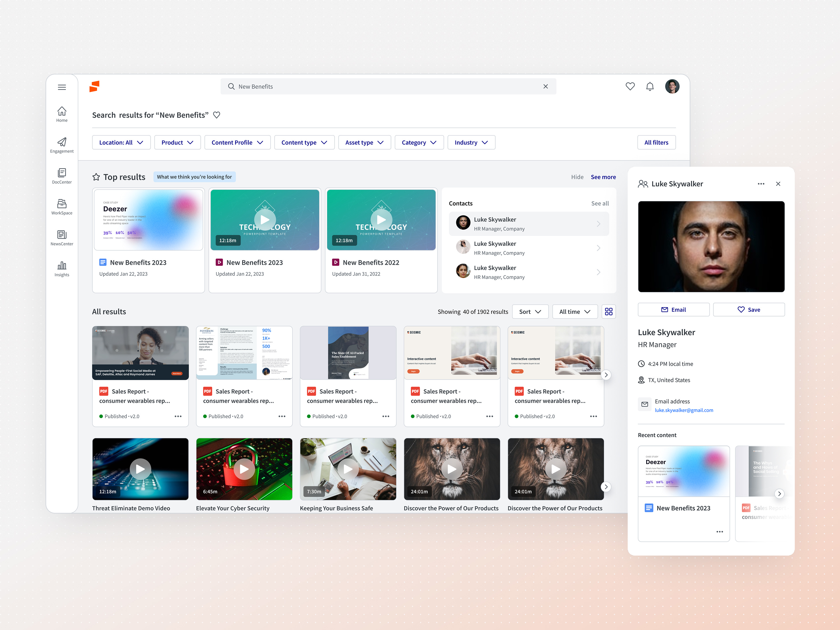The height and width of the screenshot is (630, 840).
Task: Hide the Top results section
Action: coord(577,177)
